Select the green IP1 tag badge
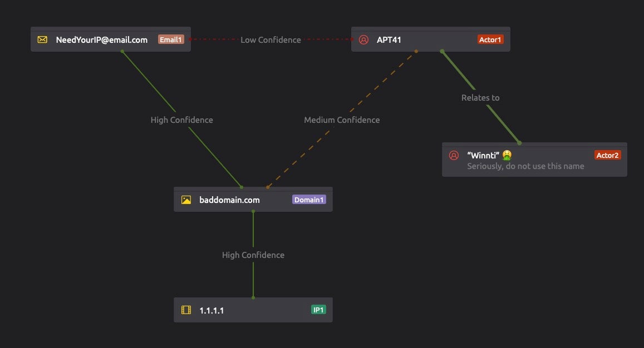Viewport: 644px width, 348px height. pos(318,310)
